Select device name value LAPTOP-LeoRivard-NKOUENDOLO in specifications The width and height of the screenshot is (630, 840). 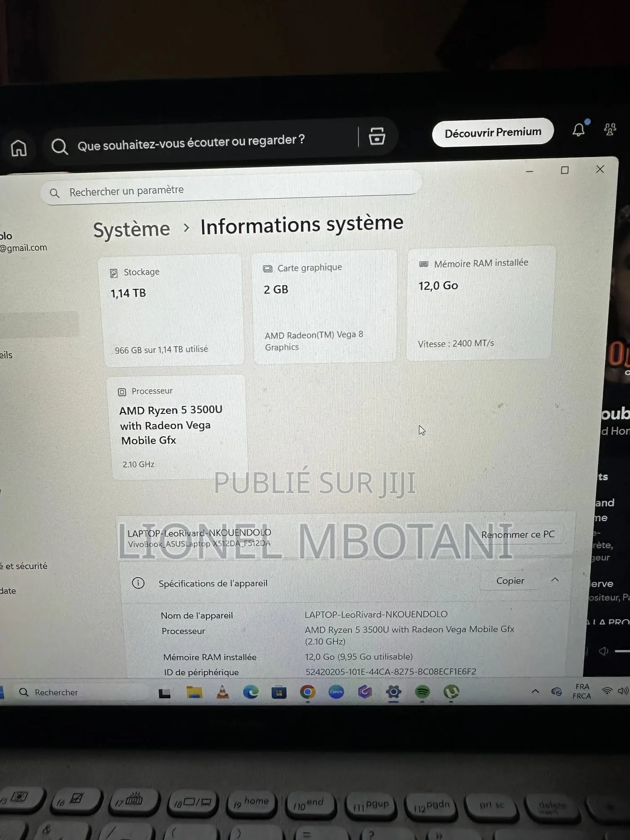pyautogui.click(x=376, y=614)
